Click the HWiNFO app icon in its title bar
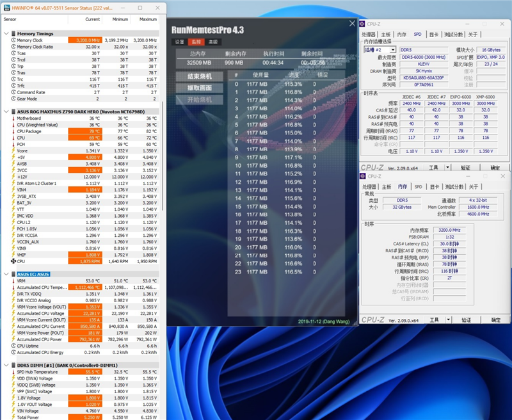This screenshot has height=420, width=512. pos(7,8)
